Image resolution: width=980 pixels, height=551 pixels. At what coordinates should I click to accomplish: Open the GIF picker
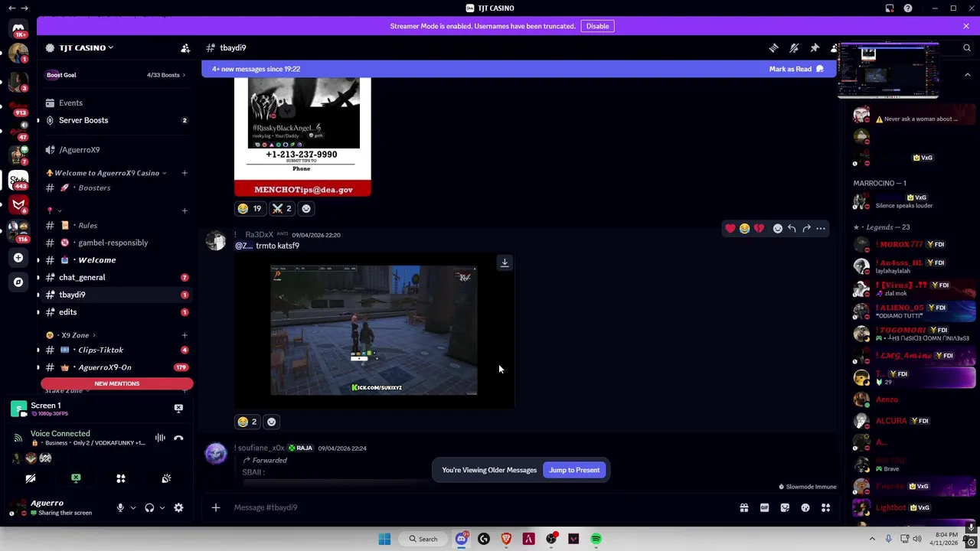764,507
